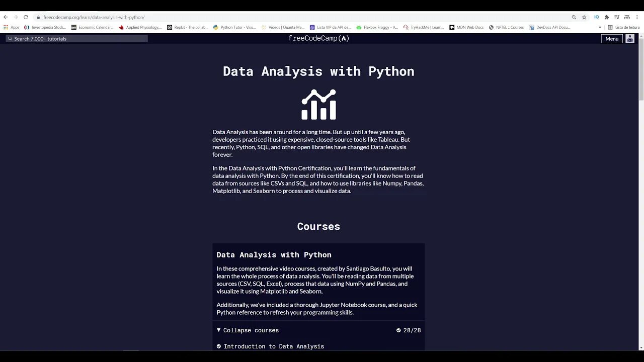Open the Investopedia Stock bookmark
This screenshot has width=644, height=362.
click(x=45, y=27)
